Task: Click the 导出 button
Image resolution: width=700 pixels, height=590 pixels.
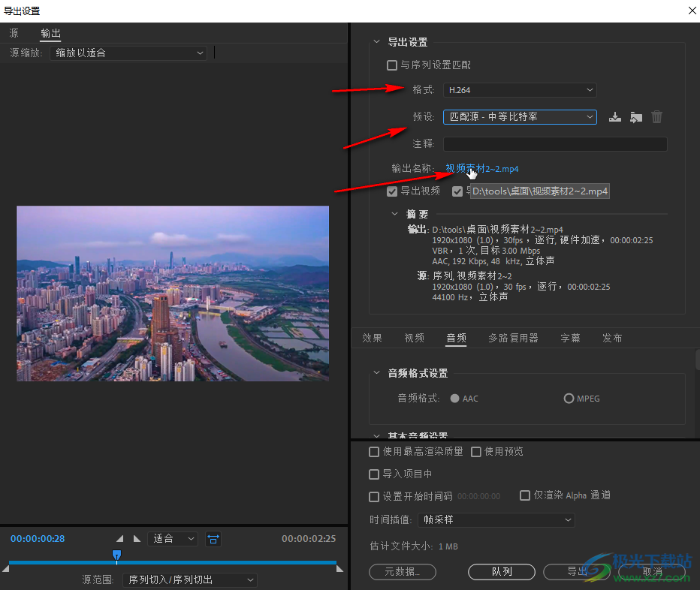Action: [x=576, y=572]
